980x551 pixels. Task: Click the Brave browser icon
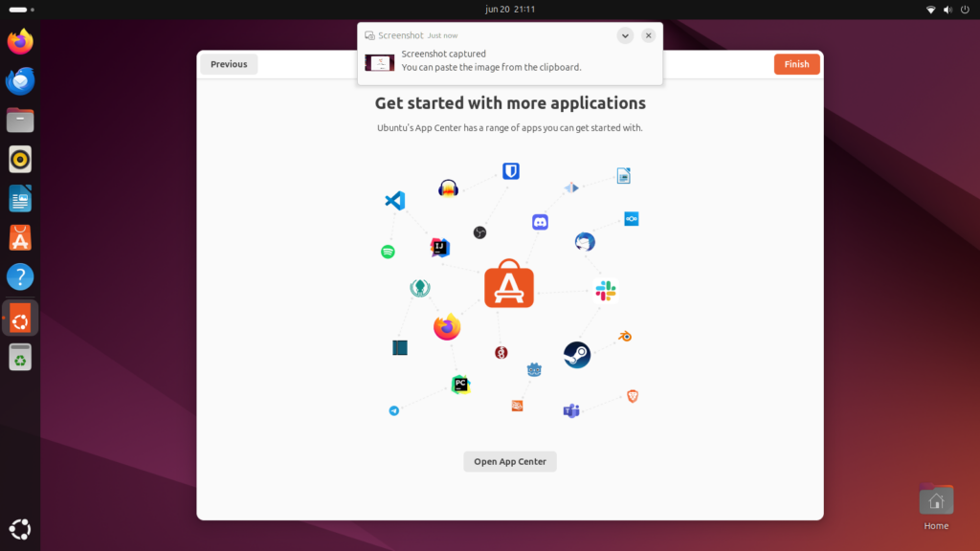633,396
